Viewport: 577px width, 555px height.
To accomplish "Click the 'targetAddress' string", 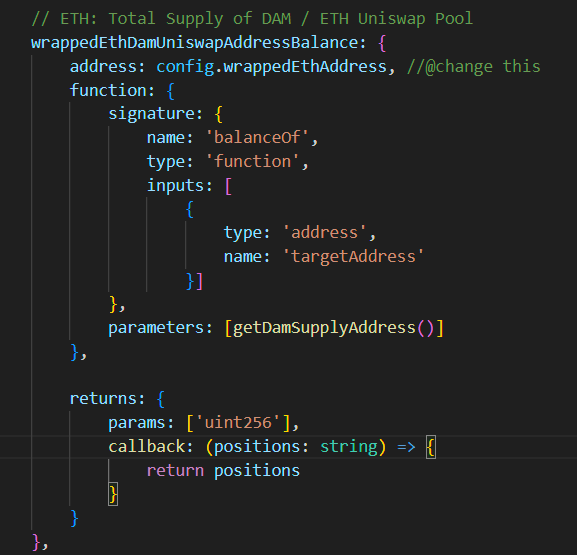I will click(354, 256).
